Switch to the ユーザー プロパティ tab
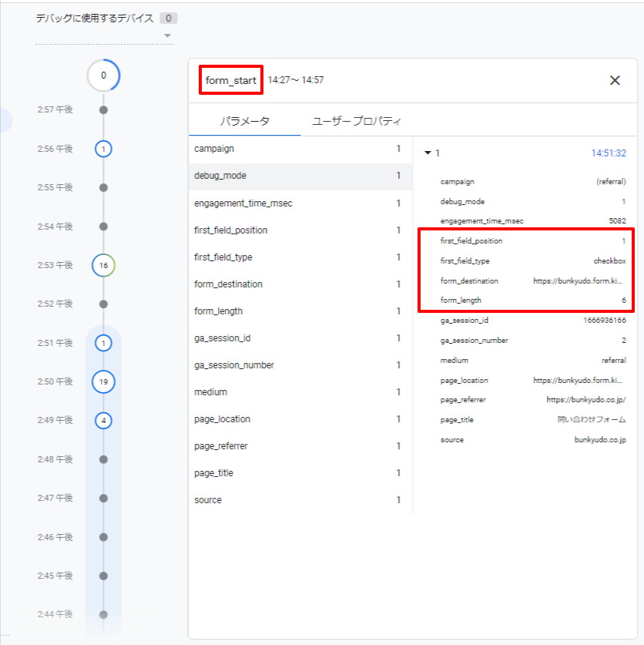This screenshot has width=644, height=645. coord(356,121)
